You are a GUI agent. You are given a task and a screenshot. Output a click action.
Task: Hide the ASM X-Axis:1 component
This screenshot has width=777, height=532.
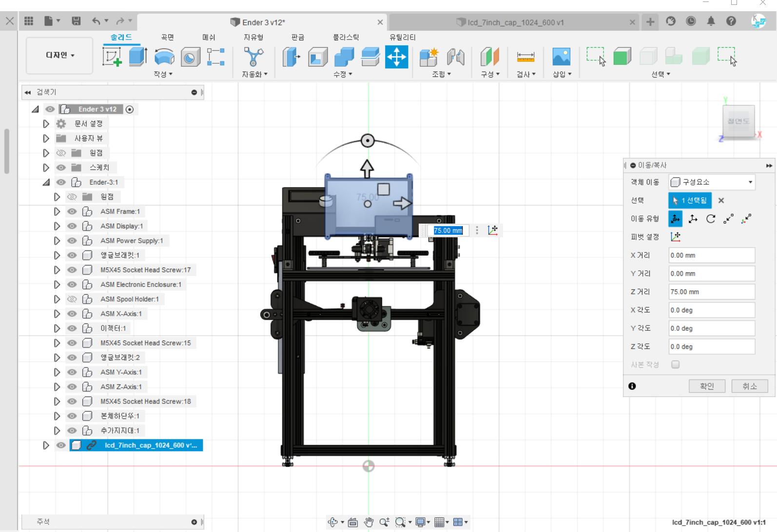[x=72, y=314]
